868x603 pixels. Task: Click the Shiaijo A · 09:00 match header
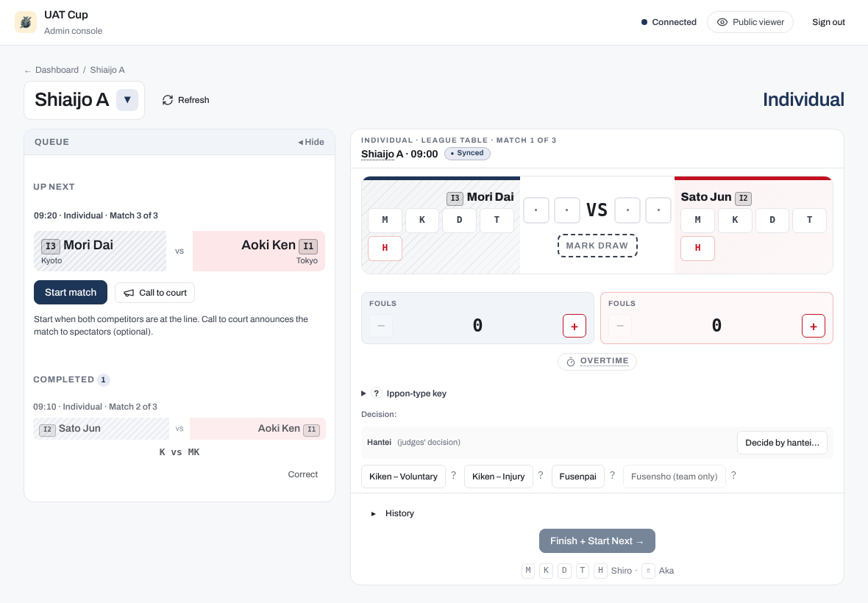coord(399,154)
